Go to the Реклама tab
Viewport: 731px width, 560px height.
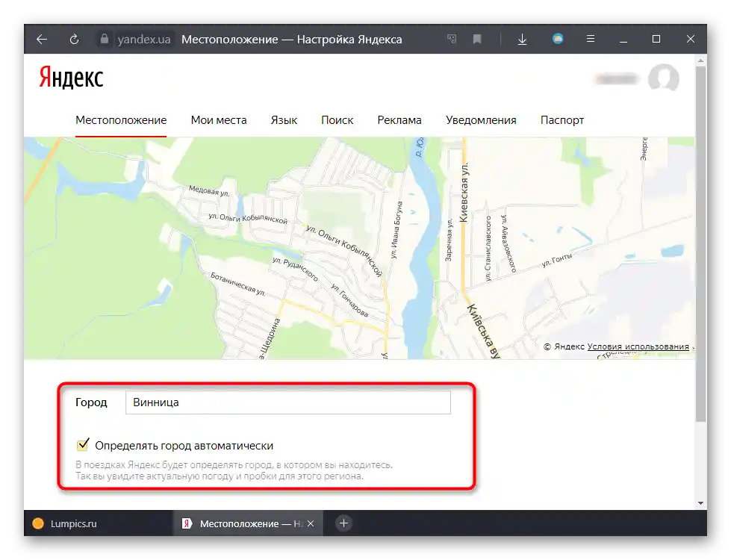399,120
